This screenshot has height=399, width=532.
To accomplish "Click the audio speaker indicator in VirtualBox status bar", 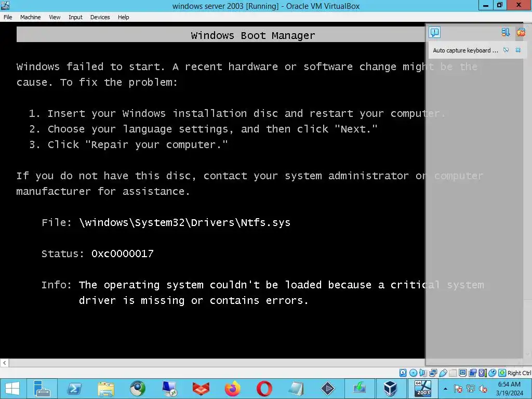I will click(x=423, y=373).
